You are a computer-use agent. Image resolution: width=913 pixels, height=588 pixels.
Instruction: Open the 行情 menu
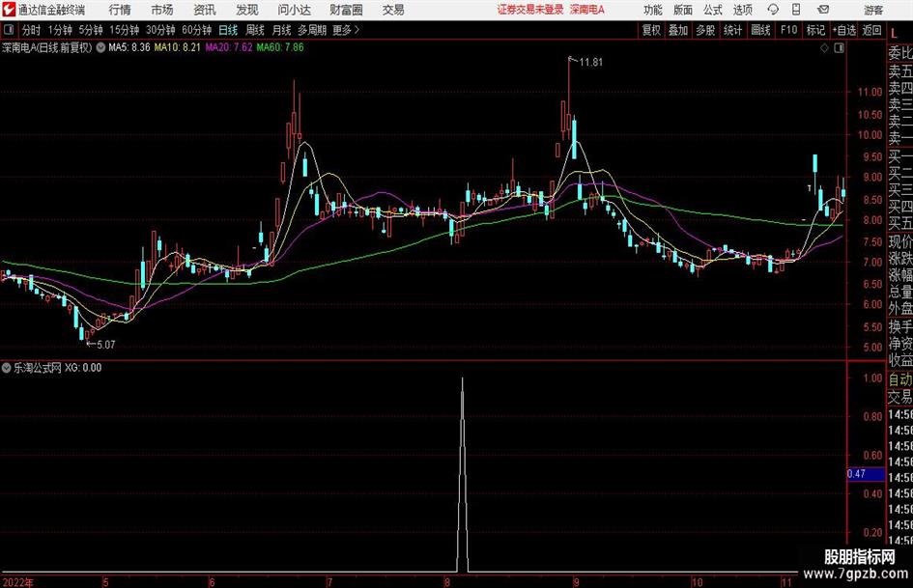point(120,10)
